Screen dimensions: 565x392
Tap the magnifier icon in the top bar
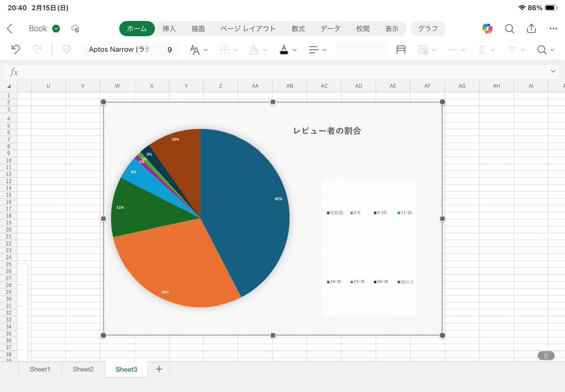coord(509,29)
